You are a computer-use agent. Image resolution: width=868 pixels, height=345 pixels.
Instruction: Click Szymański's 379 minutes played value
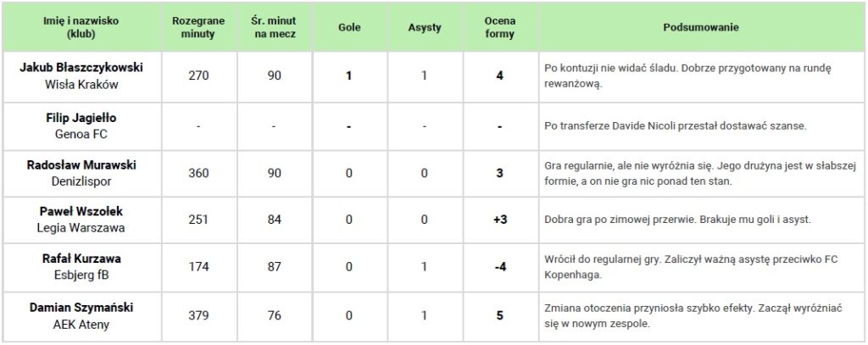click(x=198, y=315)
